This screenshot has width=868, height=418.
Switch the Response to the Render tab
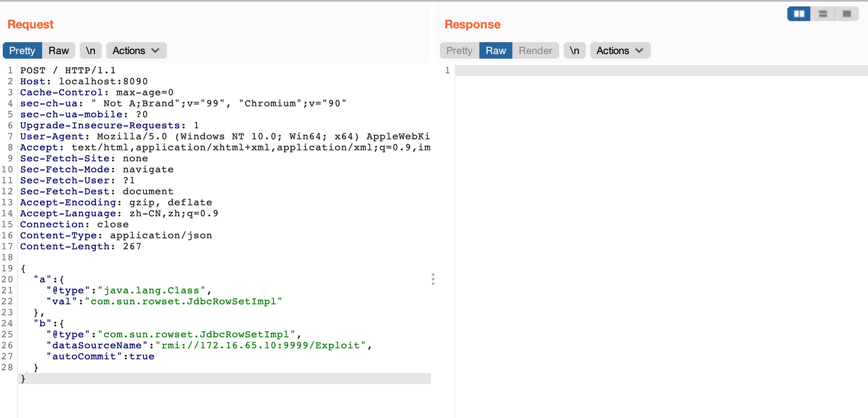(x=535, y=50)
